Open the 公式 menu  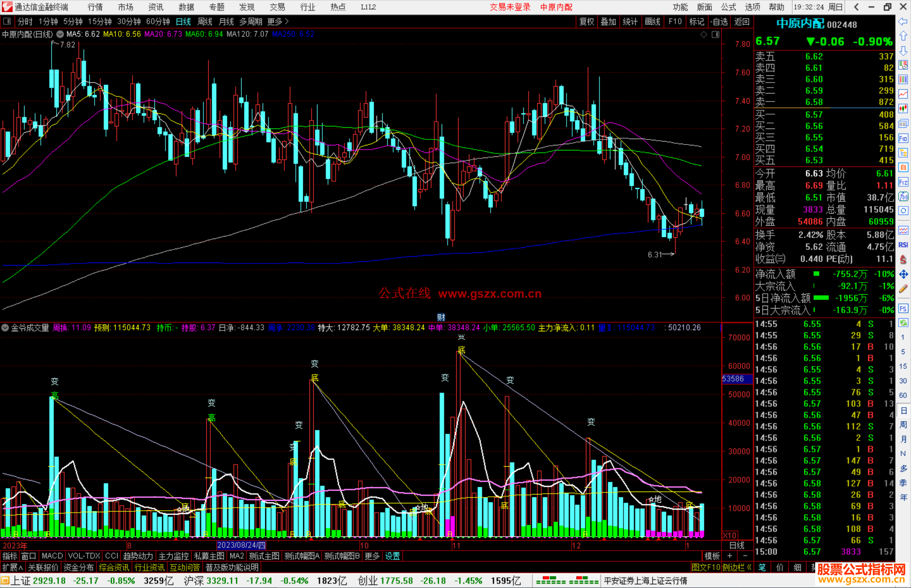[x=728, y=7]
